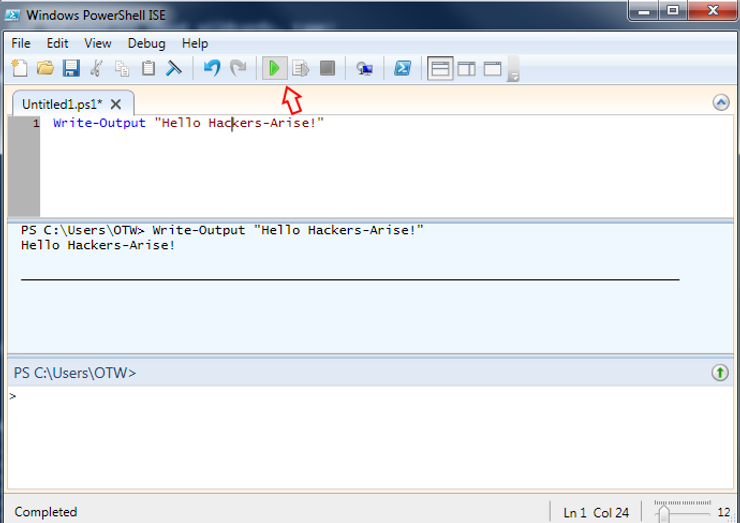Click the PS C:\Users\OTW> prompt label

coord(75,373)
